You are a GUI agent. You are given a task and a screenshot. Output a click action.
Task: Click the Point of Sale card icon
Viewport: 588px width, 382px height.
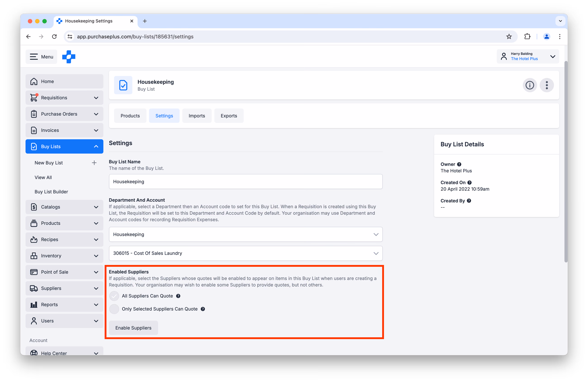point(34,272)
